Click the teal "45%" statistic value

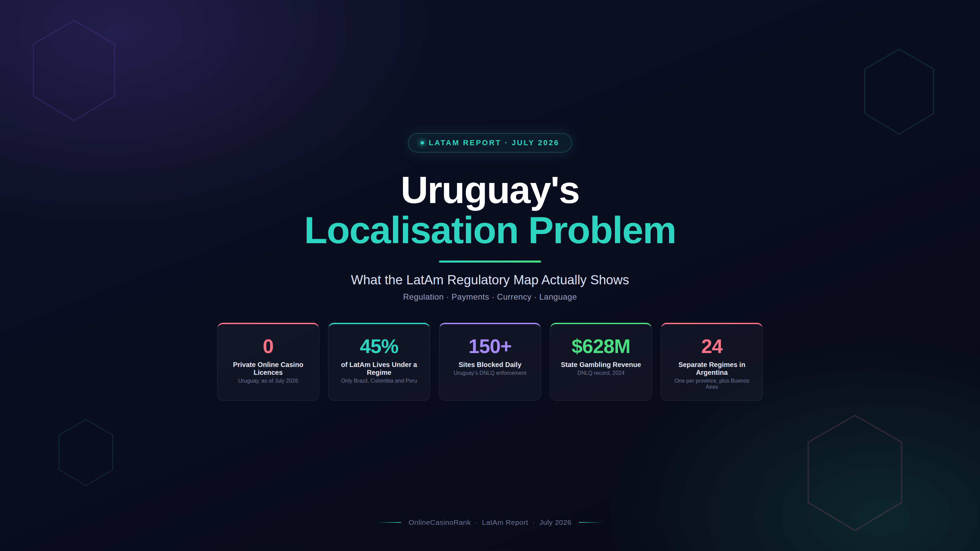(379, 347)
